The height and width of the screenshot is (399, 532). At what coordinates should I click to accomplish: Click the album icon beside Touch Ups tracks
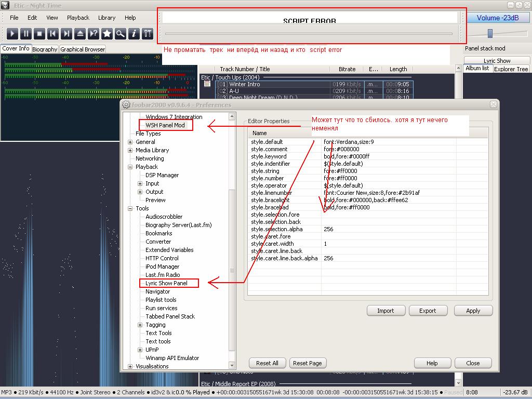point(207,84)
